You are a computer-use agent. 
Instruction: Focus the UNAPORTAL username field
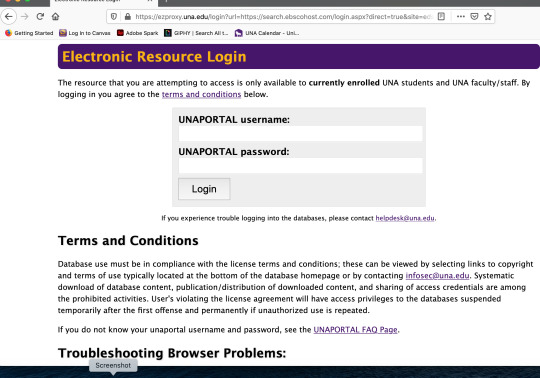(300, 134)
